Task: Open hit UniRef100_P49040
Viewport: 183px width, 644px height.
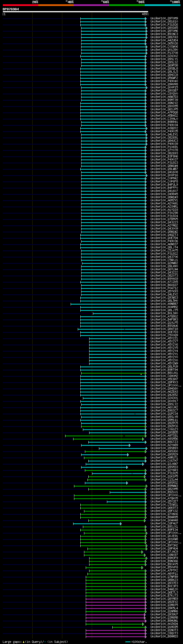Action: (164, 81)
